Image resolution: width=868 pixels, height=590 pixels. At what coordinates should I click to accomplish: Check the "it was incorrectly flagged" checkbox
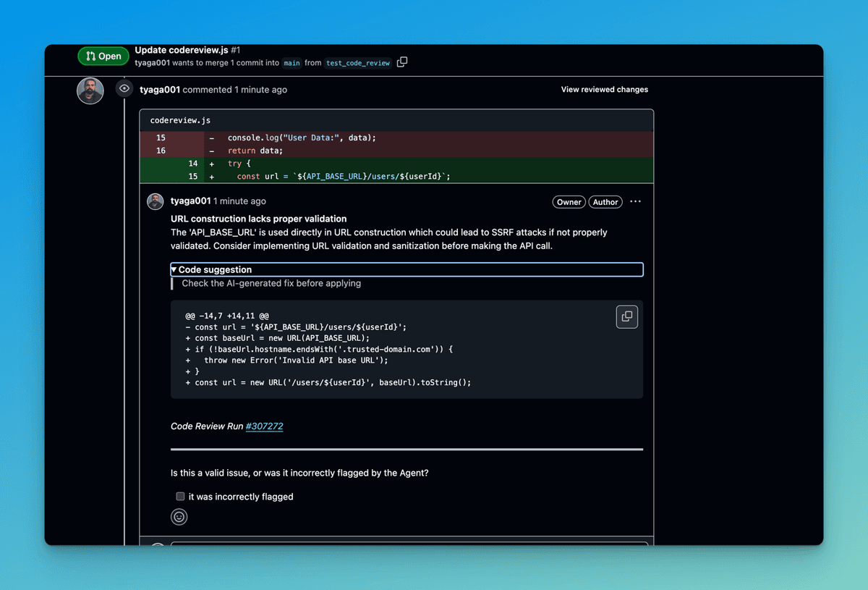coord(180,497)
